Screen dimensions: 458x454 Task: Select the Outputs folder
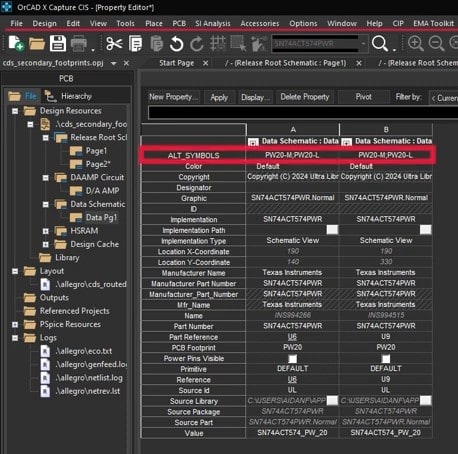click(54, 298)
